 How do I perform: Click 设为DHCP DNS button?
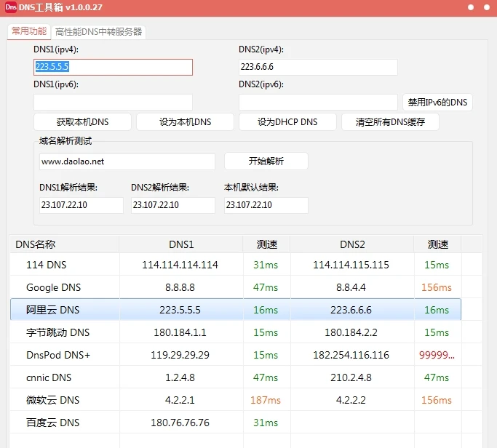(x=287, y=121)
